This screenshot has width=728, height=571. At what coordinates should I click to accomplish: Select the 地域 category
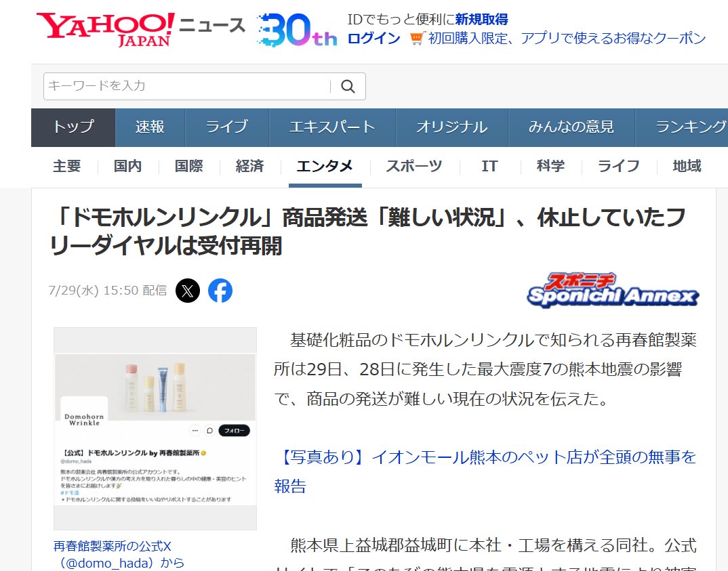tap(687, 166)
